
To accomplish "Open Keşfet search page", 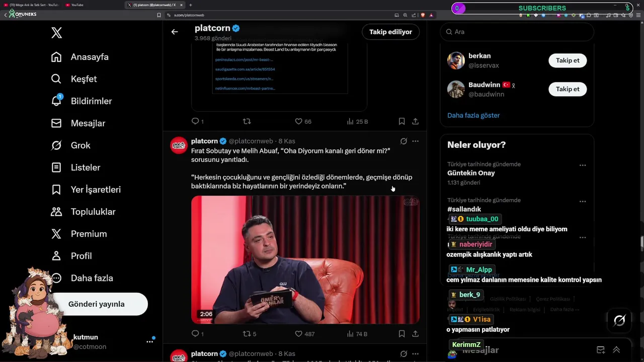I will click(74, 79).
